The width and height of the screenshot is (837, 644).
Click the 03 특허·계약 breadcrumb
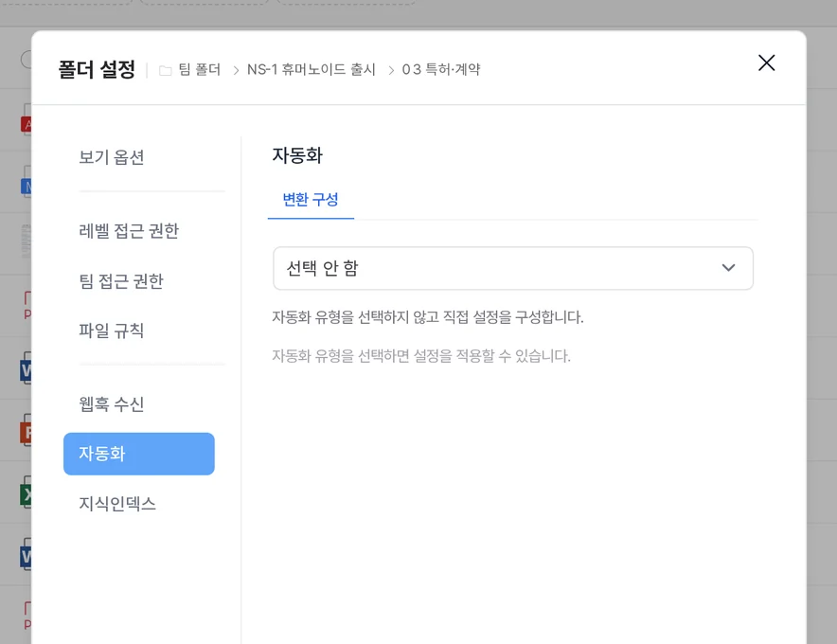(441, 69)
